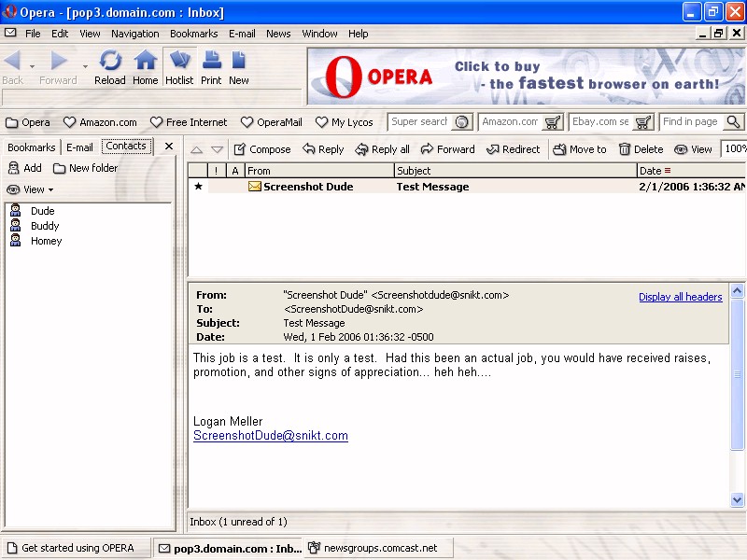Click the Find in page magnifier icon
The width and height of the screenshot is (747, 560).
pyautogui.click(x=734, y=122)
